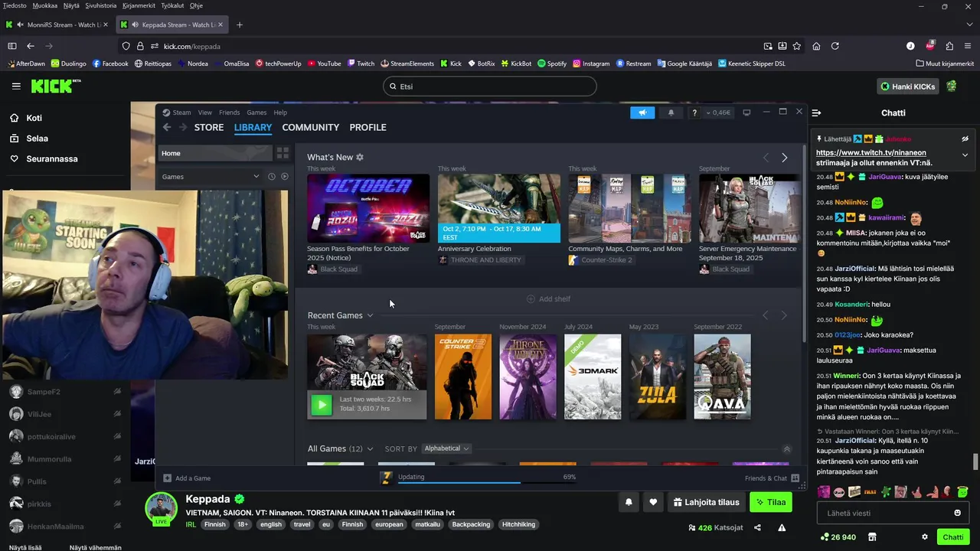The height and width of the screenshot is (551, 980).
Task: Click chat scrollbar thumb
Action: (975, 463)
